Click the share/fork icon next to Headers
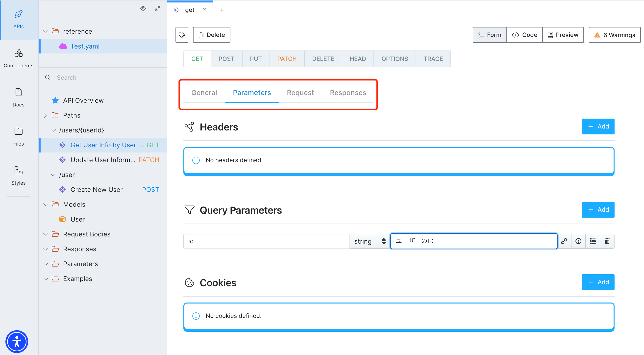The width and height of the screenshot is (644, 355). pos(190,127)
